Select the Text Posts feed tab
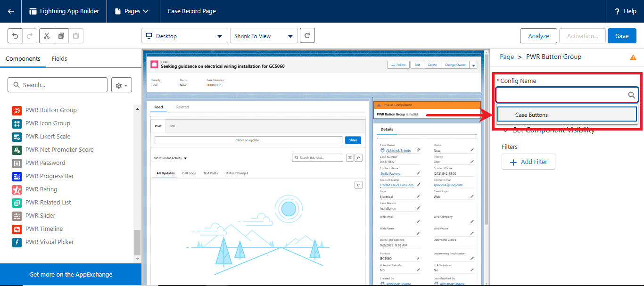The width and height of the screenshot is (644, 286). (x=210, y=173)
